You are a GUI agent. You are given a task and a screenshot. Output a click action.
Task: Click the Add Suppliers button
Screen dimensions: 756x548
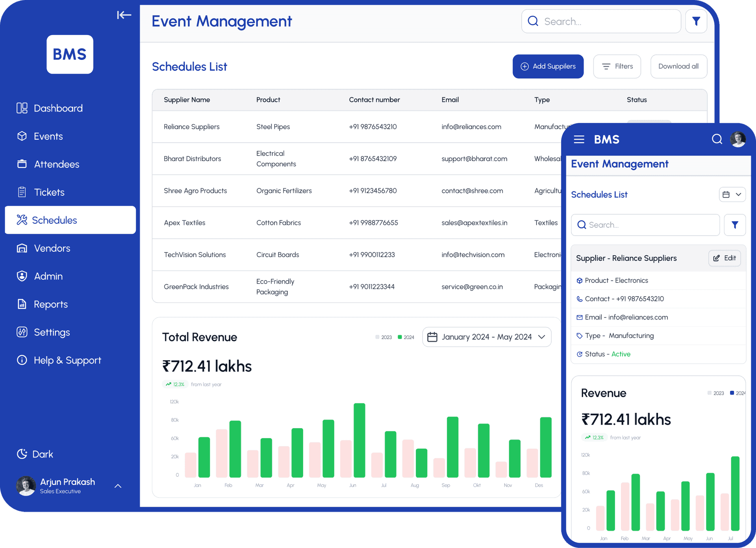click(548, 67)
